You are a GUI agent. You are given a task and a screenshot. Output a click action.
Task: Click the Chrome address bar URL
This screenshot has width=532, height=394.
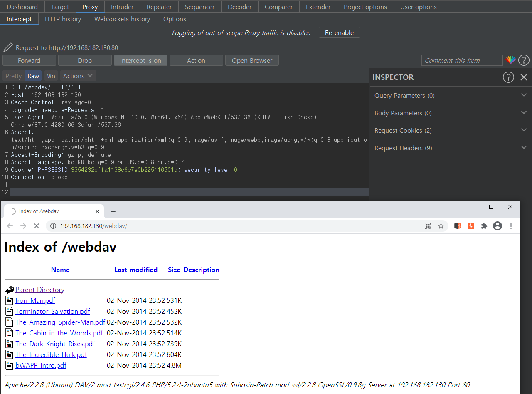pos(94,226)
